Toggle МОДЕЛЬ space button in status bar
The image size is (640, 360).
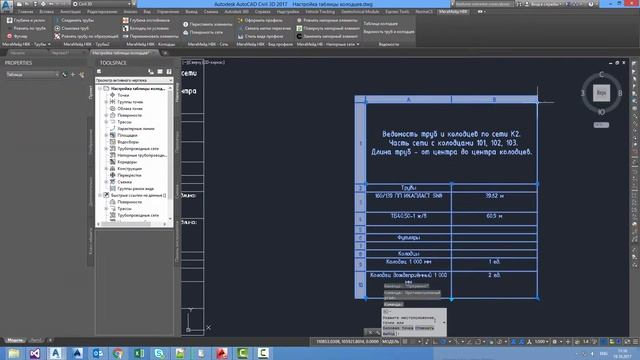pos(391,342)
